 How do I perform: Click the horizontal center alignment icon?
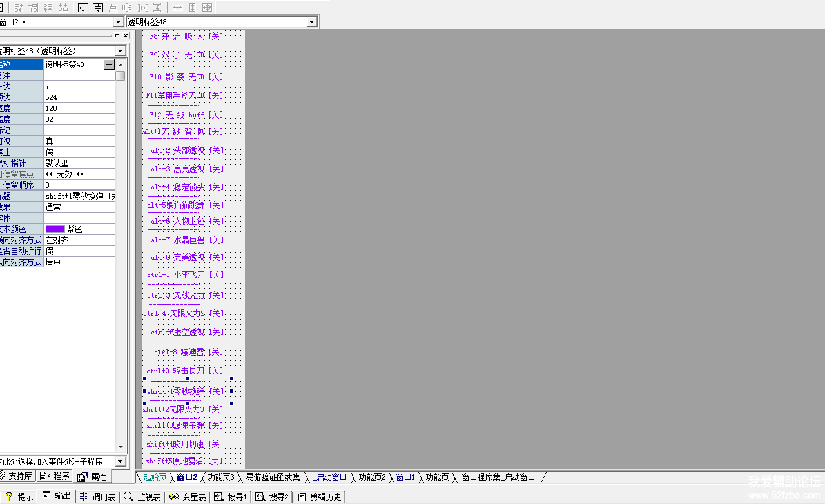(113, 8)
